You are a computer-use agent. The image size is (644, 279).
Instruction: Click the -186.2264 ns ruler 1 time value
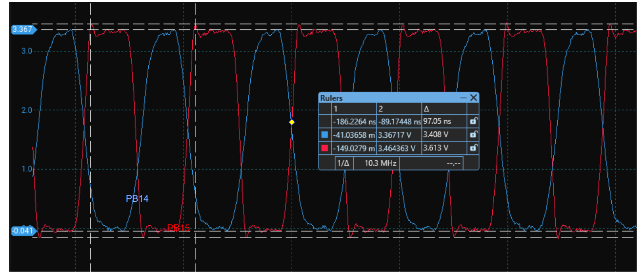pos(354,121)
